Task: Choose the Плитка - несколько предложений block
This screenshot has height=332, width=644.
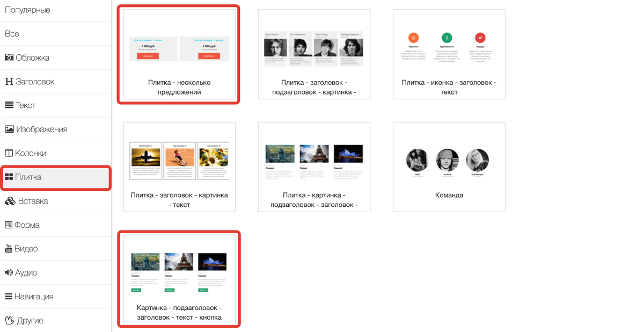Action: (x=179, y=54)
